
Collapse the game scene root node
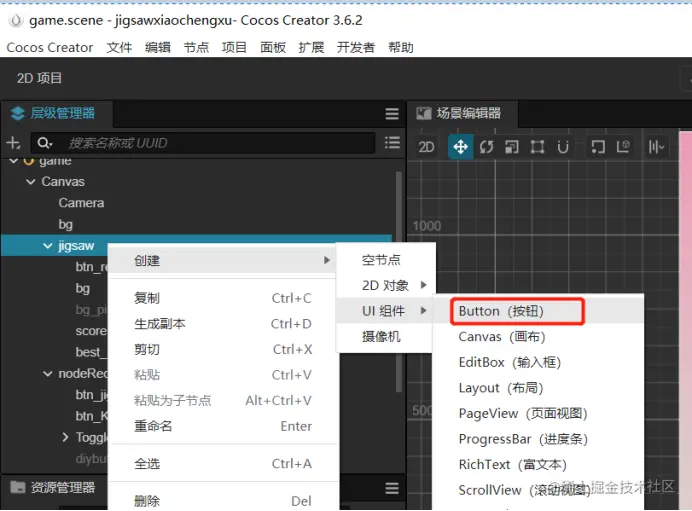pyautogui.click(x=14, y=161)
